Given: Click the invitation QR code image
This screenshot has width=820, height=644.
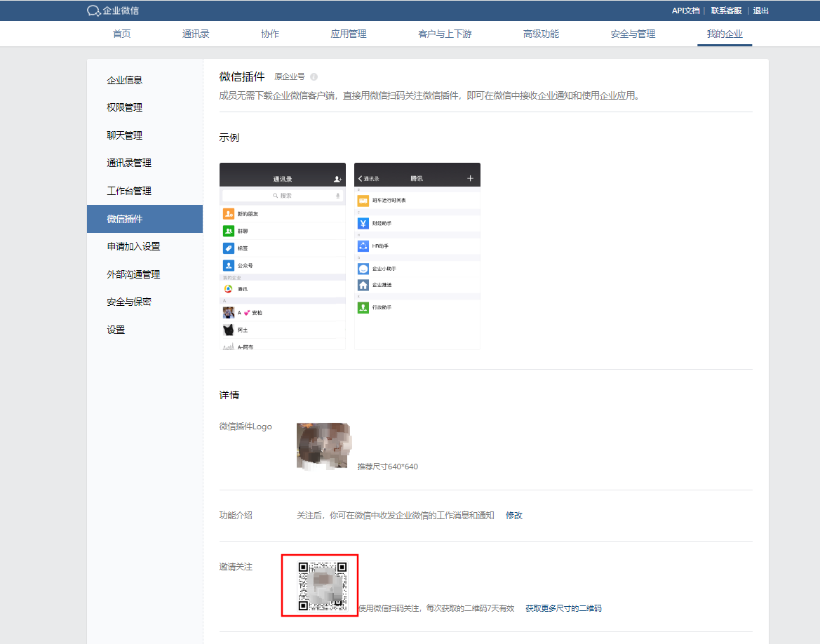Looking at the screenshot, I should (322, 586).
